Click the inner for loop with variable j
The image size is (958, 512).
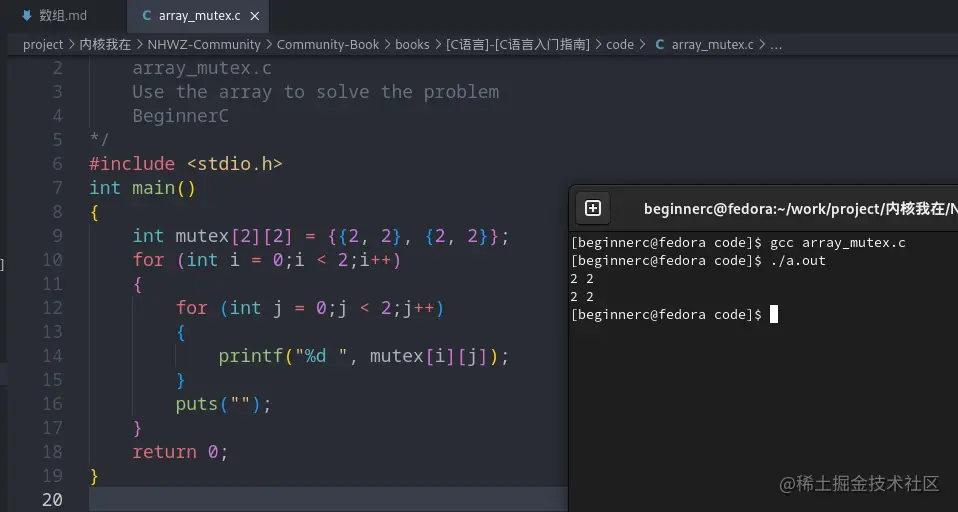[310, 308]
